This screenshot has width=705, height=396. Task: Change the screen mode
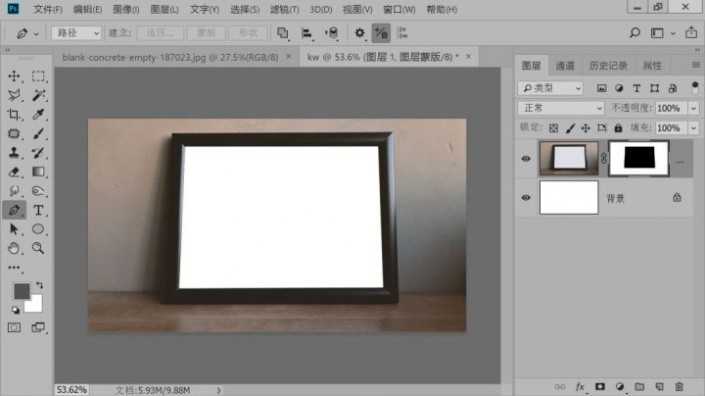tap(38, 327)
